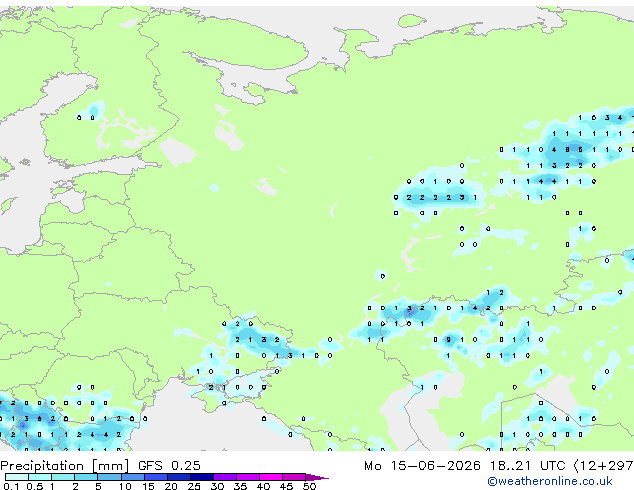Screen dimensions: 634x490
Task: Click the rain patch with '2 1 3 2' values
Action: click(257, 340)
